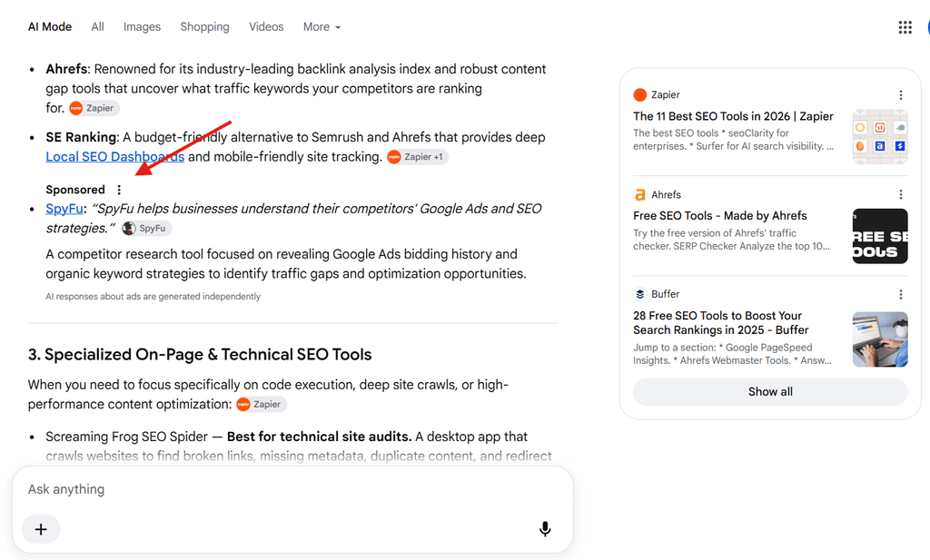Click the 'Sponsored' label text
This screenshot has height=560, width=930.
coord(75,190)
